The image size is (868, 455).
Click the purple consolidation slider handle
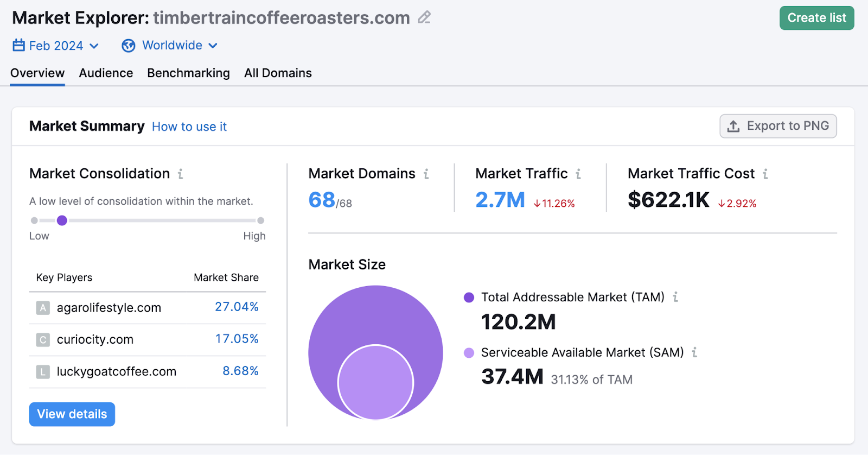tap(62, 220)
